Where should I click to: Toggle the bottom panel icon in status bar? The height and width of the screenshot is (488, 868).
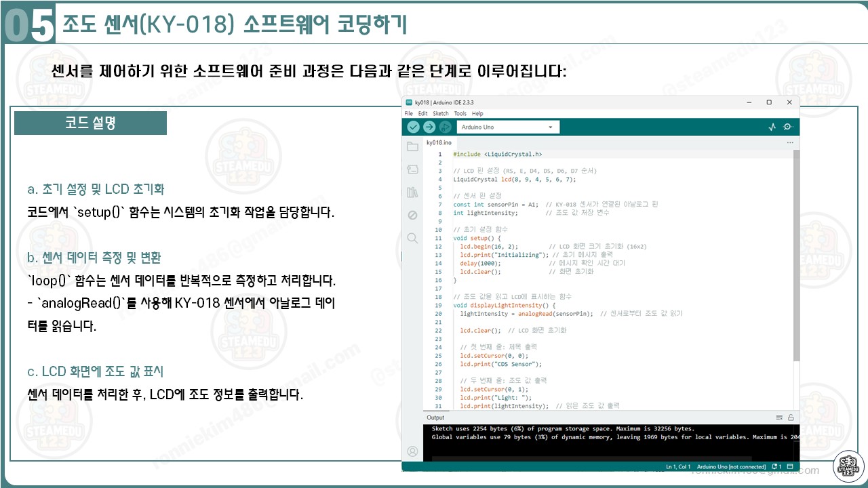790,466
